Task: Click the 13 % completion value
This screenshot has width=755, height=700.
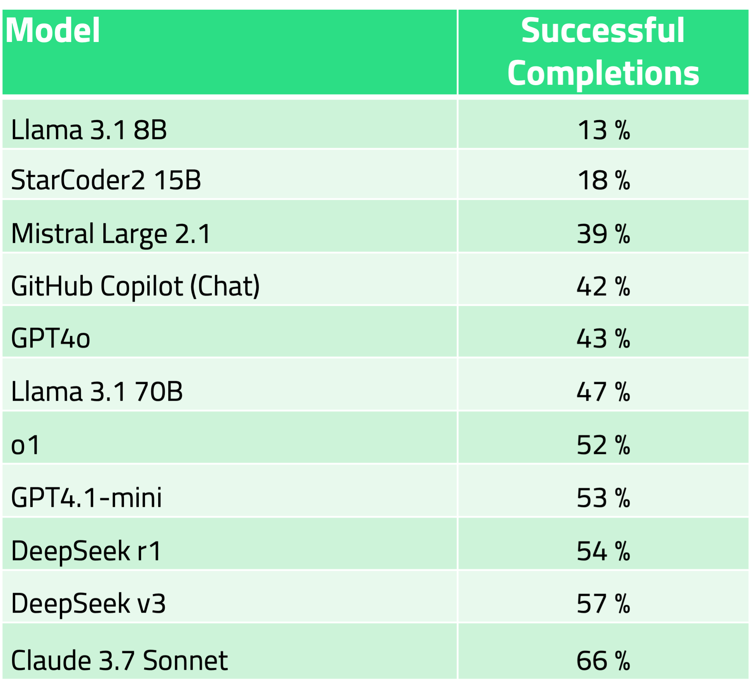Action: [x=603, y=130]
